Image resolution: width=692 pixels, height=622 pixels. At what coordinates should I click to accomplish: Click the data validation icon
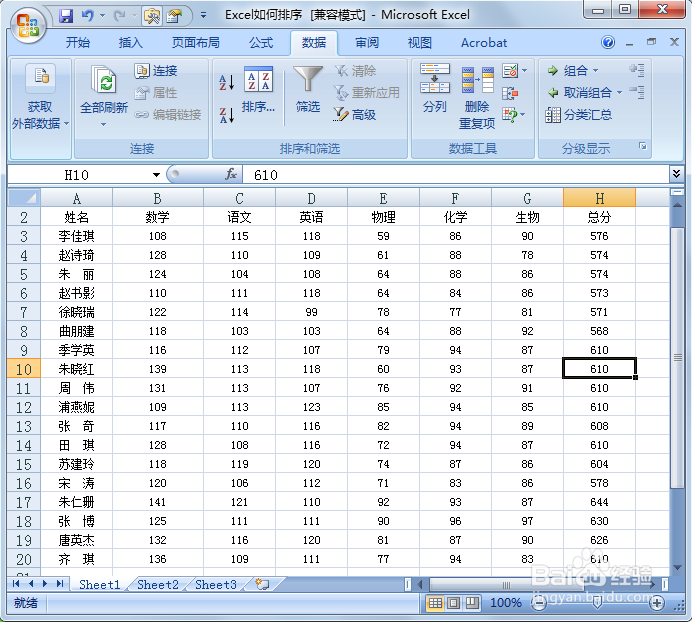click(510, 71)
